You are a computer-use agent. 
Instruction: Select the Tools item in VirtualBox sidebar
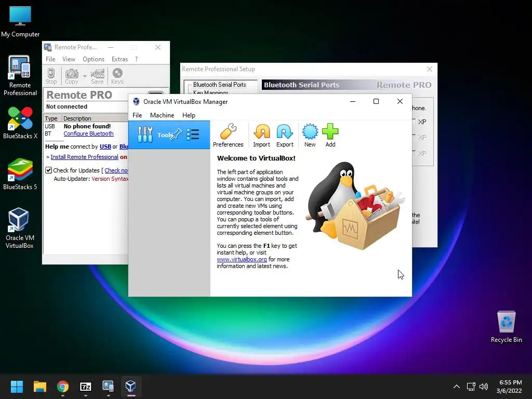point(169,135)
